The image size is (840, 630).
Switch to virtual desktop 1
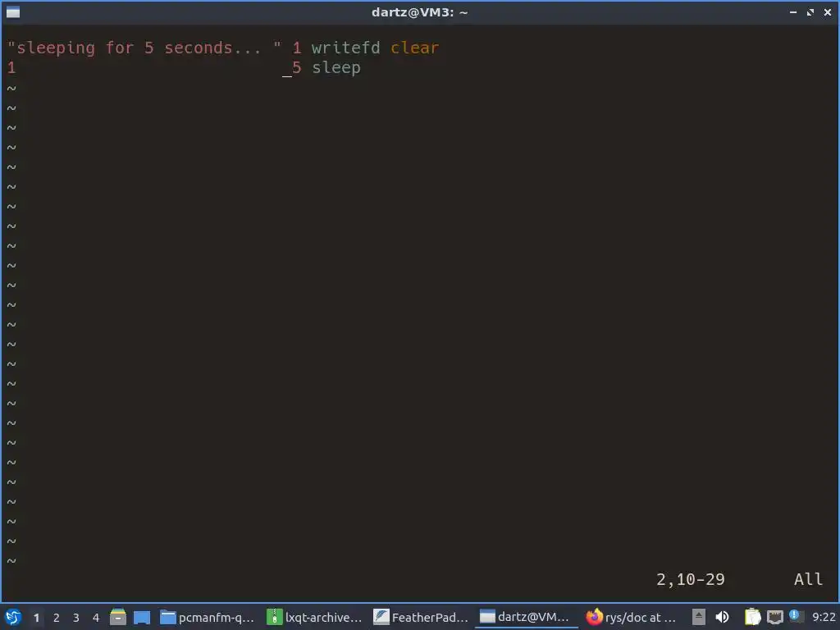click(36, 618)
